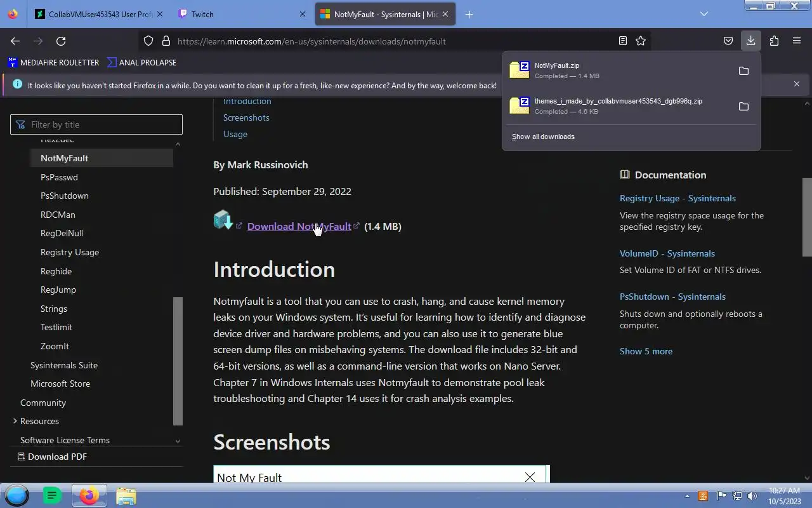Select NotMyFault in the sidebar
This screenshot has width=812, height=508.
[101, 158]
